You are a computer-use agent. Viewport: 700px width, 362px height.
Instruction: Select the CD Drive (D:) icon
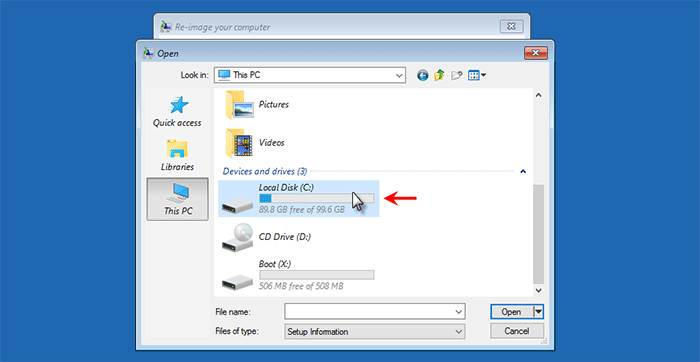[x=238, y=237]
